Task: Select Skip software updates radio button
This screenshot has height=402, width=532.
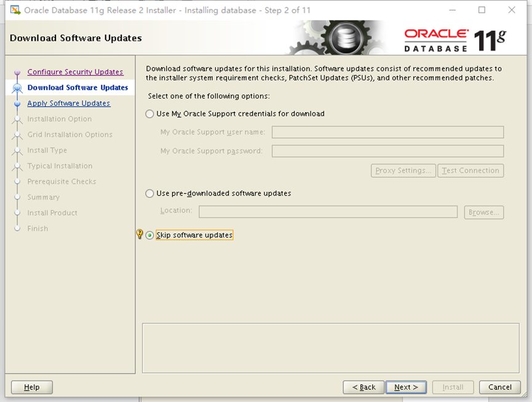Action: tap(149, 235)
